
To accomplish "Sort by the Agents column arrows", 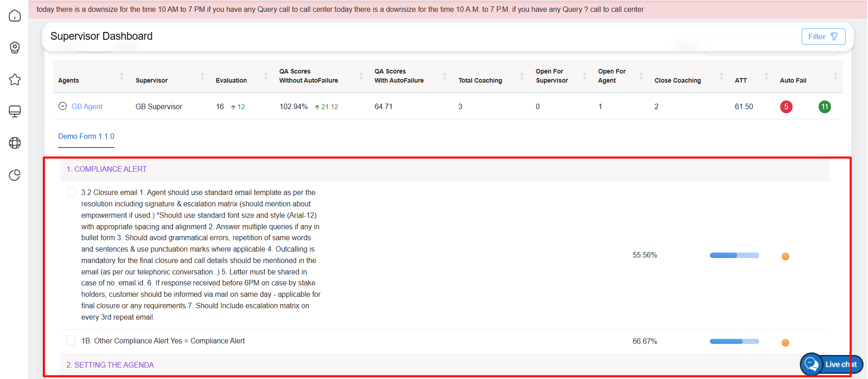I will pos(122,76).
